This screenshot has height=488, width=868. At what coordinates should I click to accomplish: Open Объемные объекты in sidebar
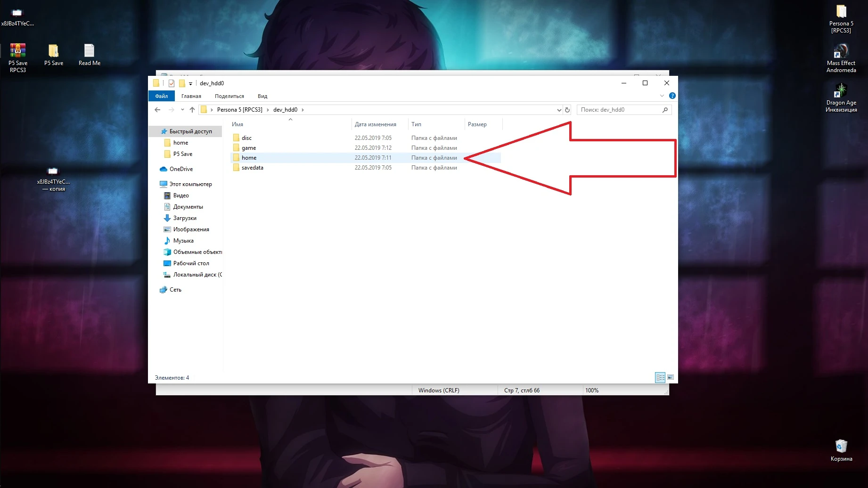[193, 252]
